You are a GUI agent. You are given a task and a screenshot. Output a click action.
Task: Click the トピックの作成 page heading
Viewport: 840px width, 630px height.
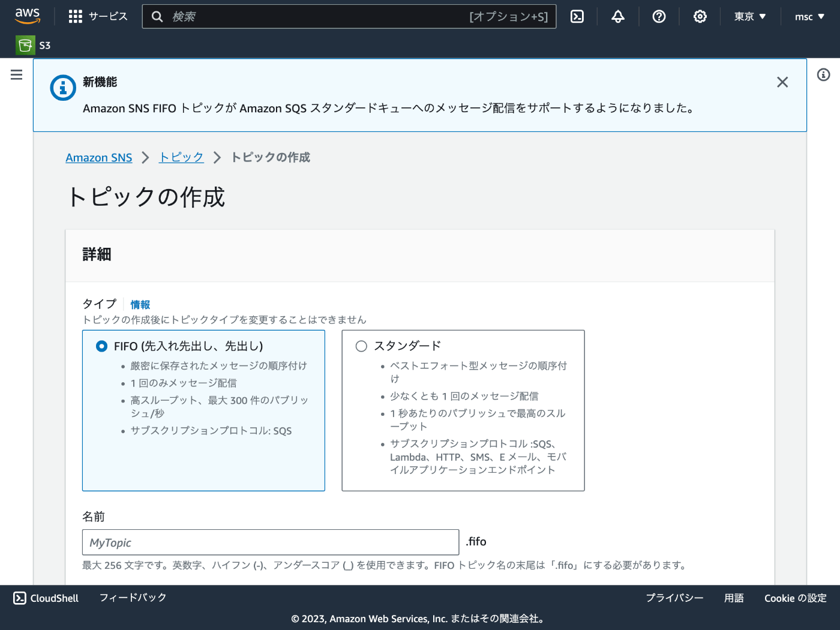(146, 197)
